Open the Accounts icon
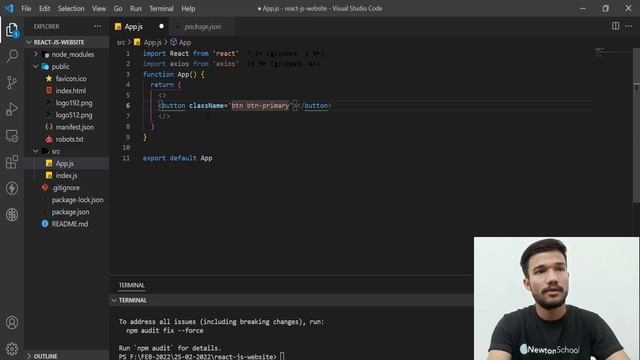 (12, 322)
